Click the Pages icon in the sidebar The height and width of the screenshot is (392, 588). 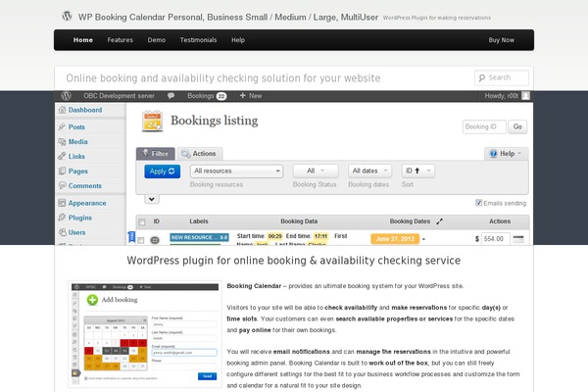click(x=62, y=171)
